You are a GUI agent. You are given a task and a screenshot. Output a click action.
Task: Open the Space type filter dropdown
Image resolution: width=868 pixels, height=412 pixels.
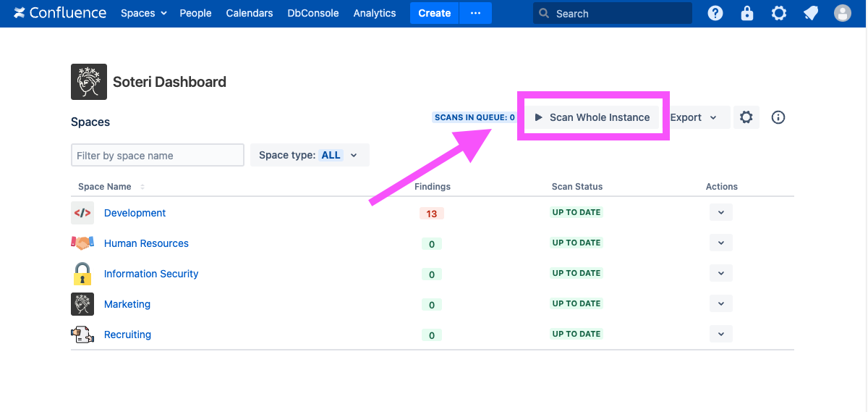tap(310, 155)
